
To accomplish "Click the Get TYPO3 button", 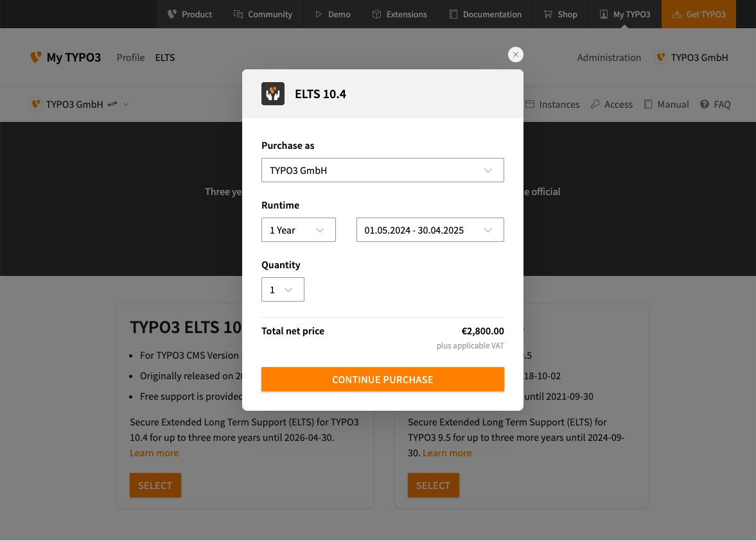I will pos(699,15).
